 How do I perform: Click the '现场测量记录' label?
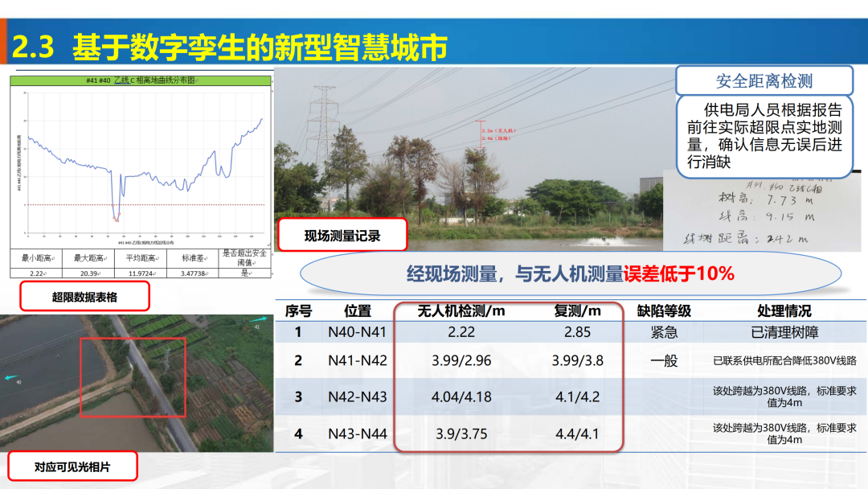point(342,236)
